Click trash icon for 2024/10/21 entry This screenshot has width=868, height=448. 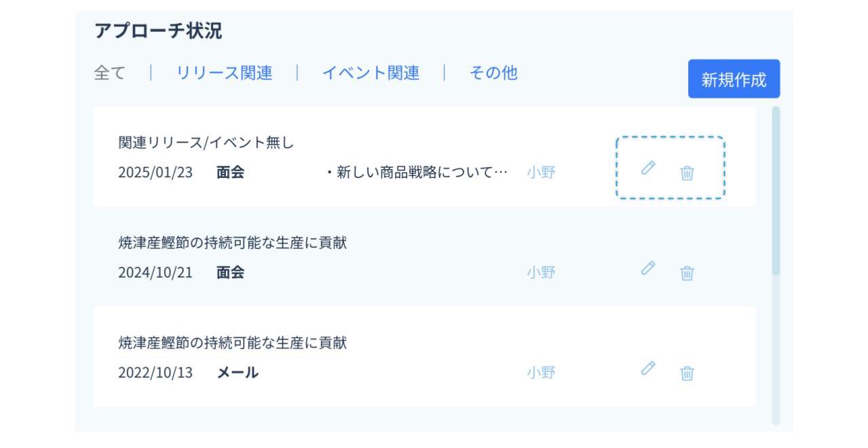point(687,273)
